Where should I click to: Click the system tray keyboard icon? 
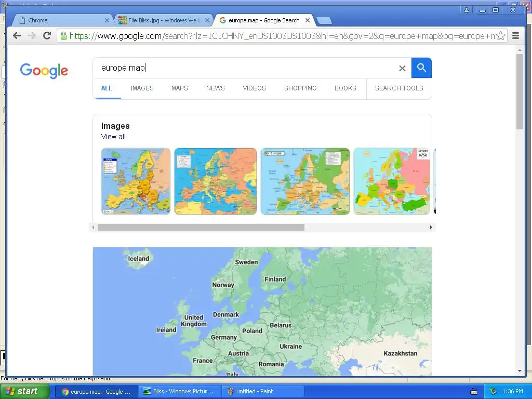click(474, 392)
